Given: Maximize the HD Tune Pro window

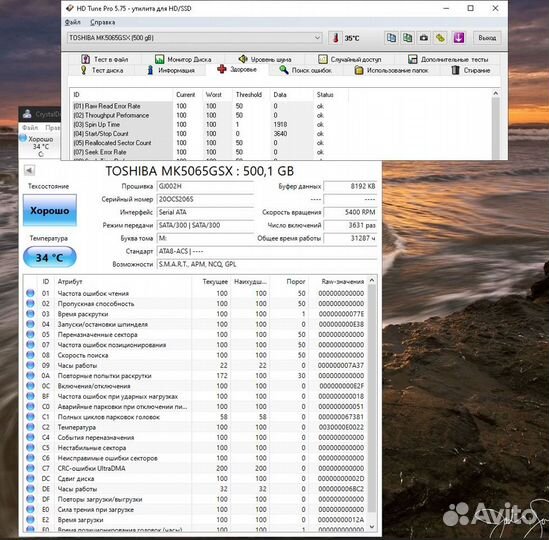Looking at the screenshot, I should [x=471, y=8].
